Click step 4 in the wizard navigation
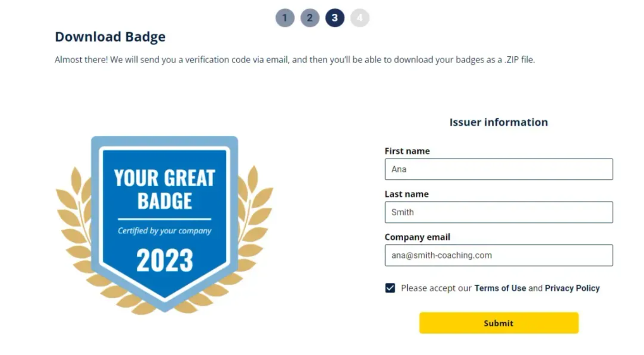 pos(360,18)
